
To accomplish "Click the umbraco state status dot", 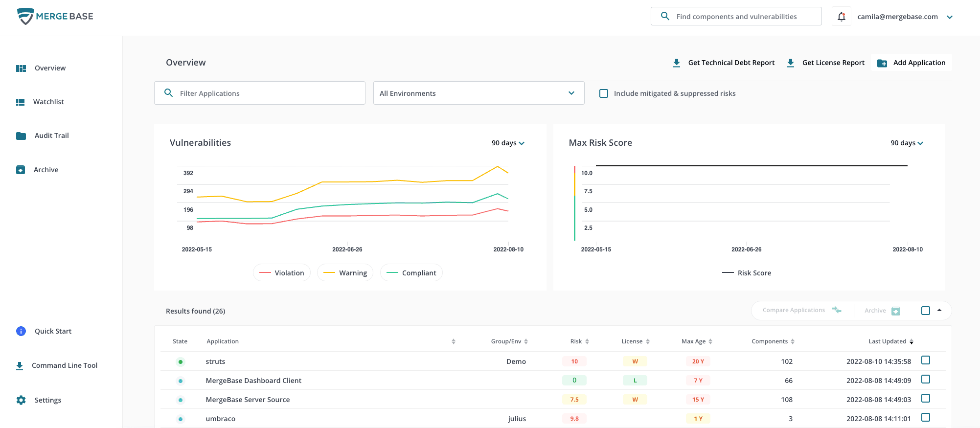I will point(181,419).
